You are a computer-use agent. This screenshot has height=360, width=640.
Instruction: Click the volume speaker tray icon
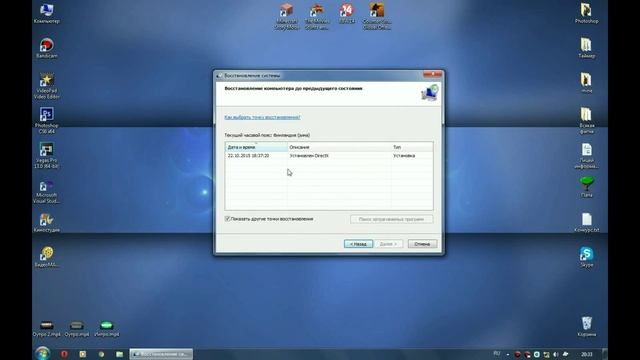(556, 354)
